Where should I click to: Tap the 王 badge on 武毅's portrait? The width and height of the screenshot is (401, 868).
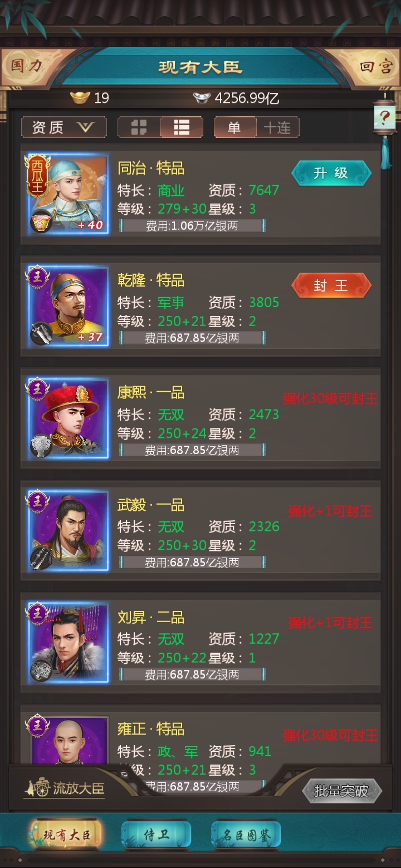(x=37, y=500)
